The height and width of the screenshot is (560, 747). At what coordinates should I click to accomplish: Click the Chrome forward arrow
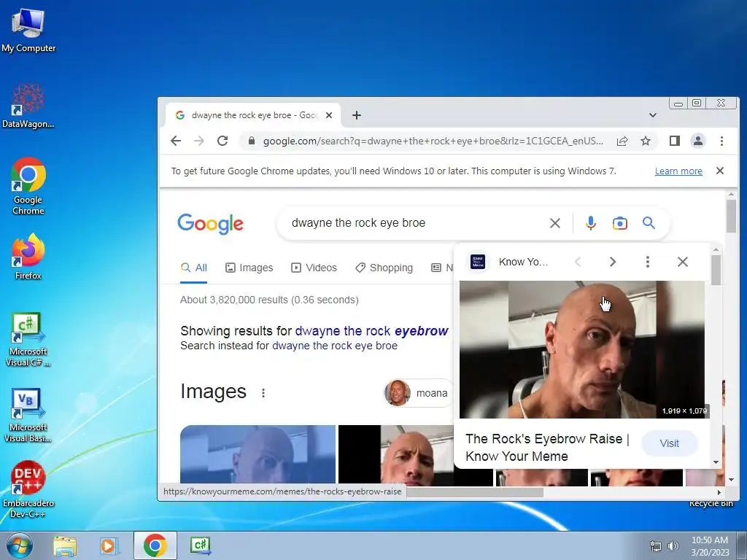[x=199, y=141]
